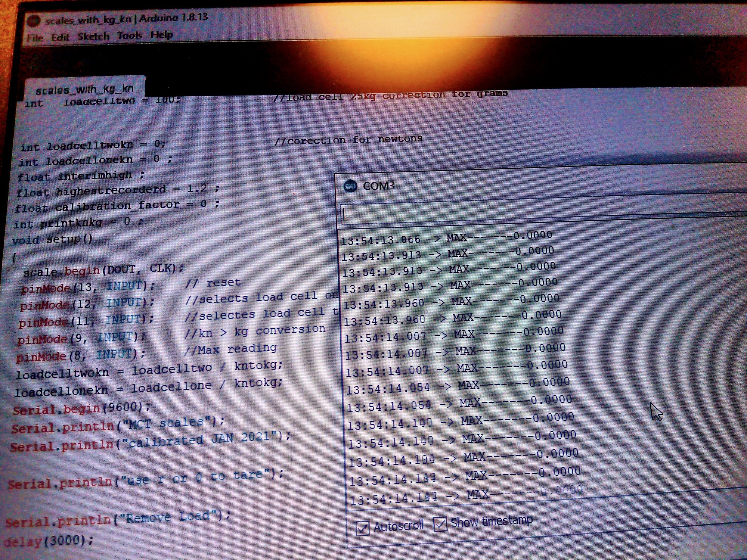Click the scale.begin(DOUT, CLK) line
Screen dimensions: 747x560
pos(103,270)
